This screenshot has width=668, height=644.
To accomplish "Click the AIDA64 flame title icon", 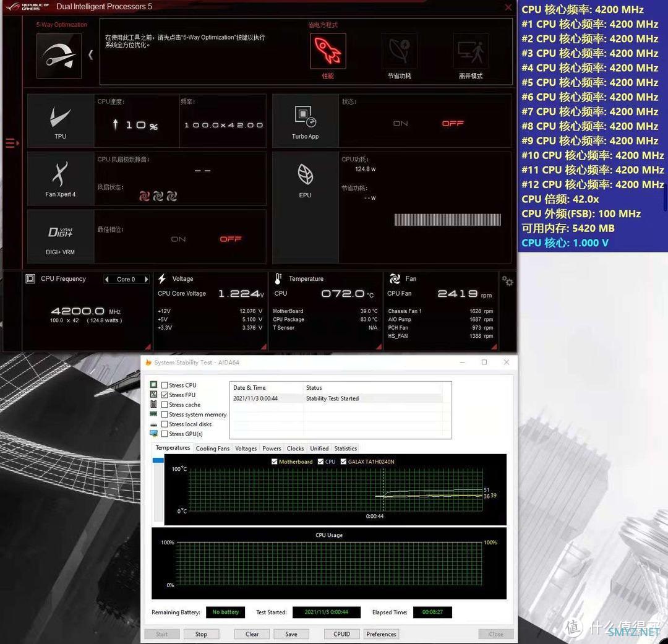I will point(148,363).
